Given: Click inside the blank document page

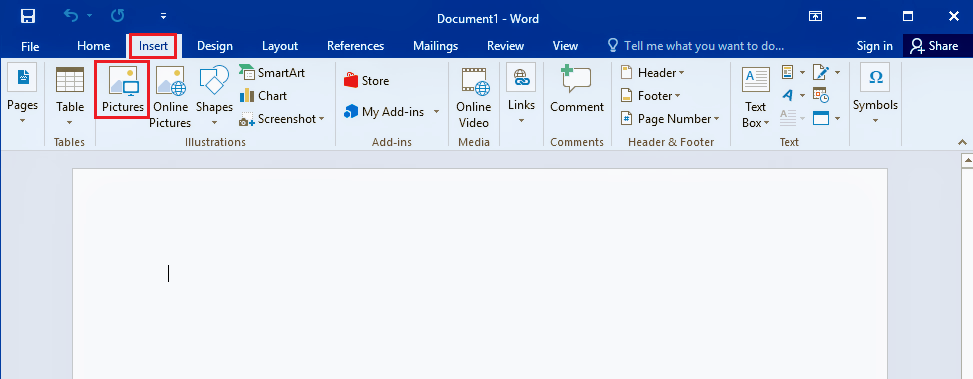Looking at the screenshot, I should (480, 274).
